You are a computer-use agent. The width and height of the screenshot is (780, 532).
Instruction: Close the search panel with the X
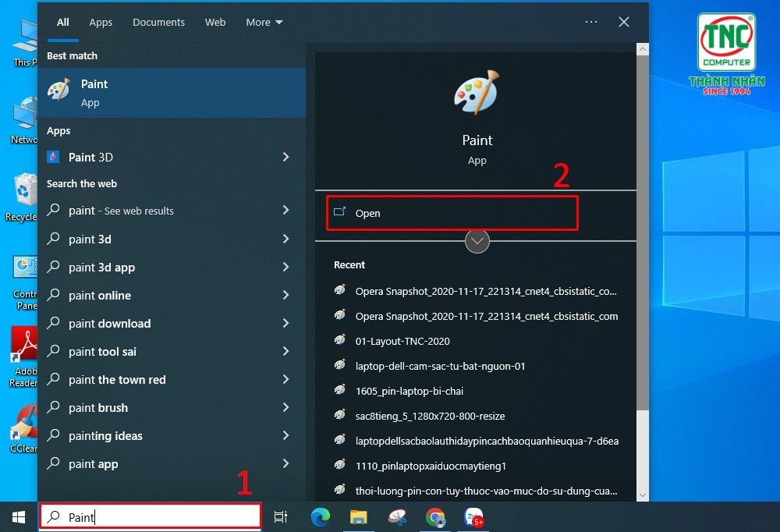(x=624, y=22)
